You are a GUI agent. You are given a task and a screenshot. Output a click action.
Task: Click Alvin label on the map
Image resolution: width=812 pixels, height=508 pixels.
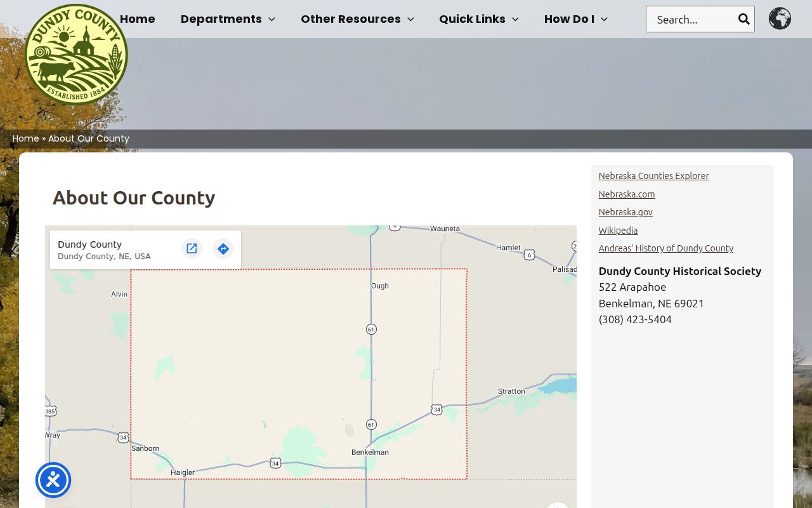(x=119, y=294)
